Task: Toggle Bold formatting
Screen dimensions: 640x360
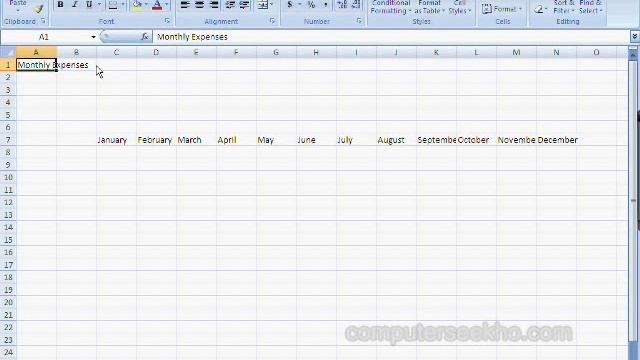Action: tap(60, 4)
